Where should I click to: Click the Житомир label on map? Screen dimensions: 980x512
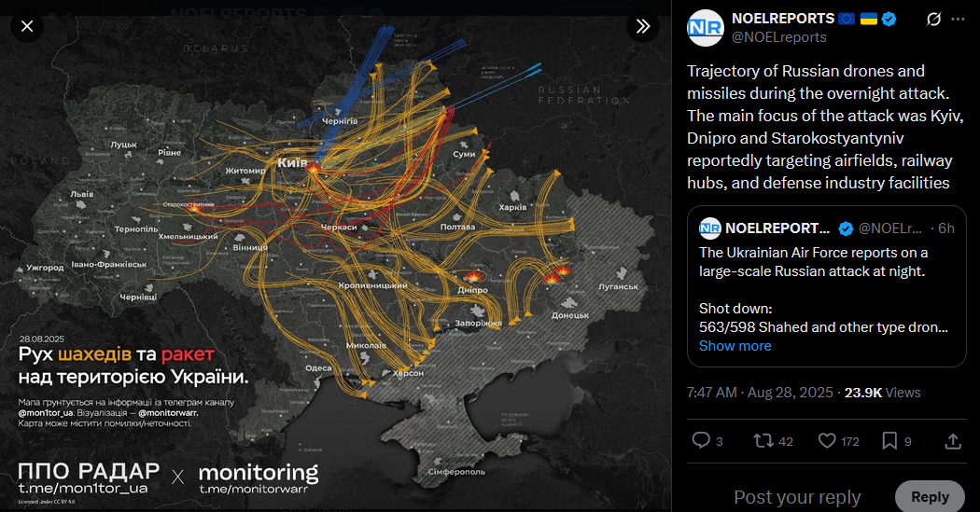coord(245,171)
